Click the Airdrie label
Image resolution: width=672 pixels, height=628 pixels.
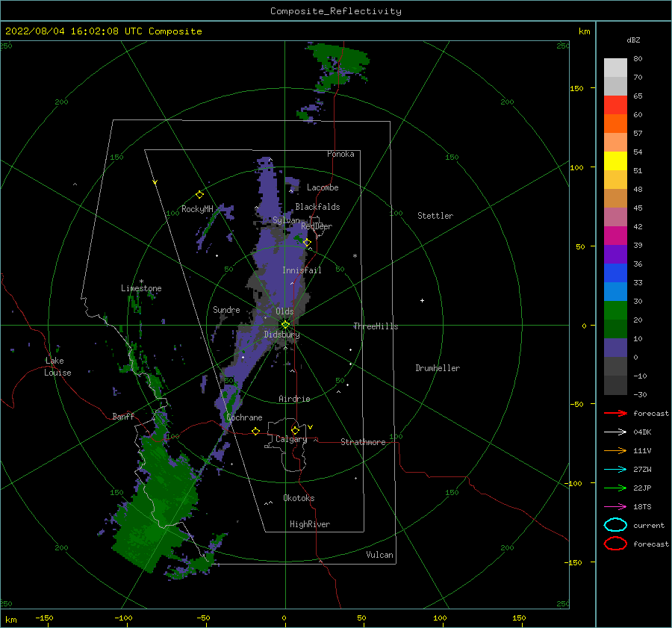pos(294,399)
